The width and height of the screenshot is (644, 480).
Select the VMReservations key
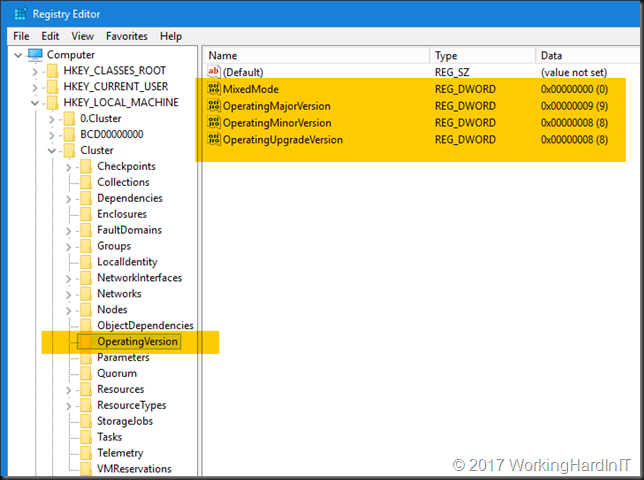coord(134,469)
